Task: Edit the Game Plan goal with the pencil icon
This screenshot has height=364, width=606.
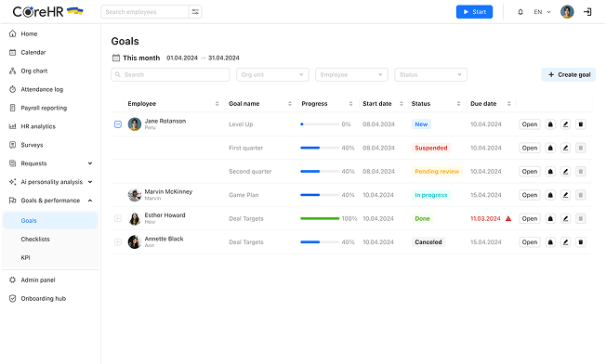Action: tap(565, 195)
